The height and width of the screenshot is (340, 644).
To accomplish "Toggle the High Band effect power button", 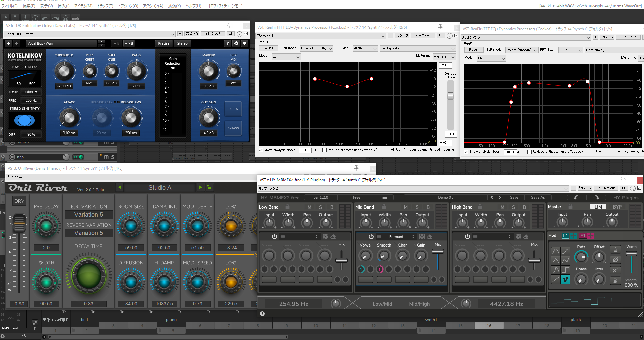I will [x=467, y=237].
